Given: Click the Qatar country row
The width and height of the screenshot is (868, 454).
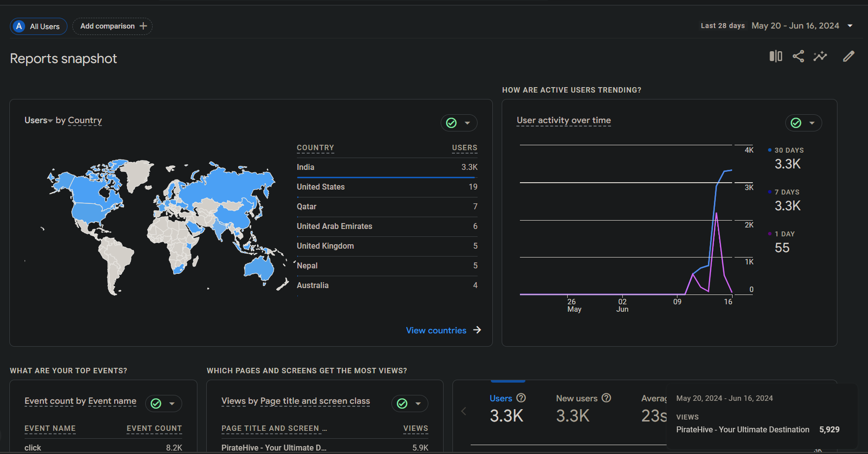Looking at the screenshot, I should click(387, 207).
